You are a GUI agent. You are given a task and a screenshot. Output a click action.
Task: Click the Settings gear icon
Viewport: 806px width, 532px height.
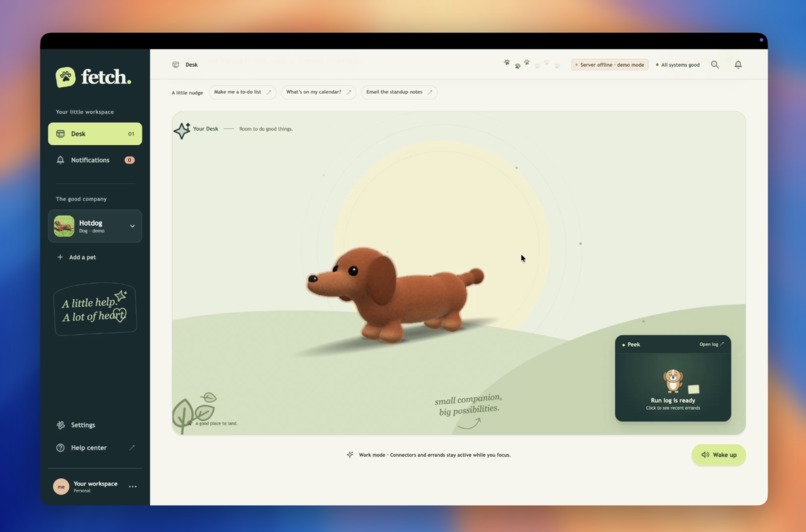point(61,425)
